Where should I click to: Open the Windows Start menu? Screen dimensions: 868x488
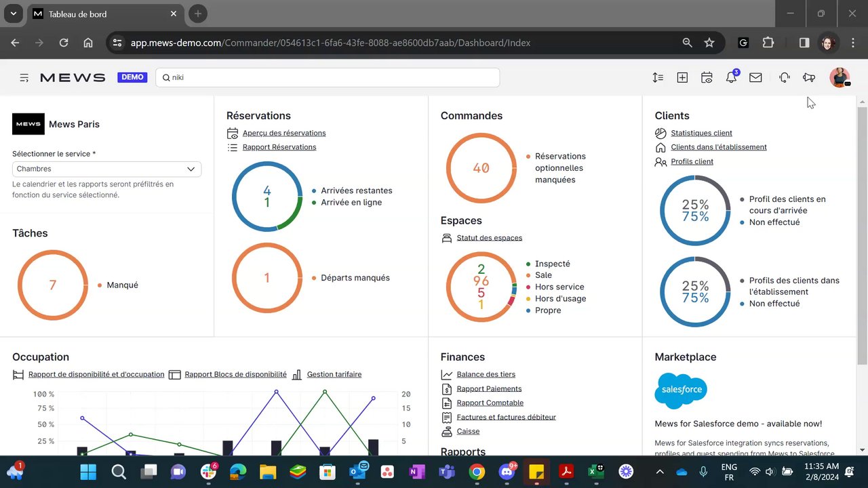(x=89, y=472)
